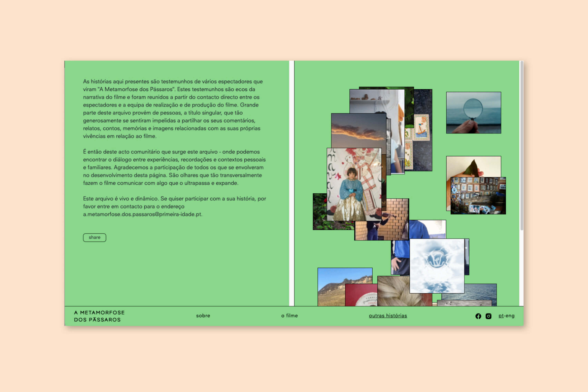Click the share button
Screen dimensions: 588x392
coord(94,237)
